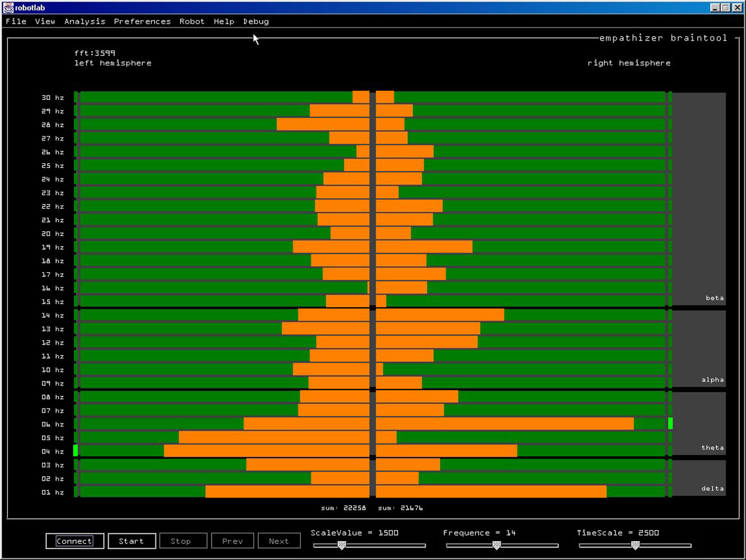Click the '22 hz' row label

53,206
